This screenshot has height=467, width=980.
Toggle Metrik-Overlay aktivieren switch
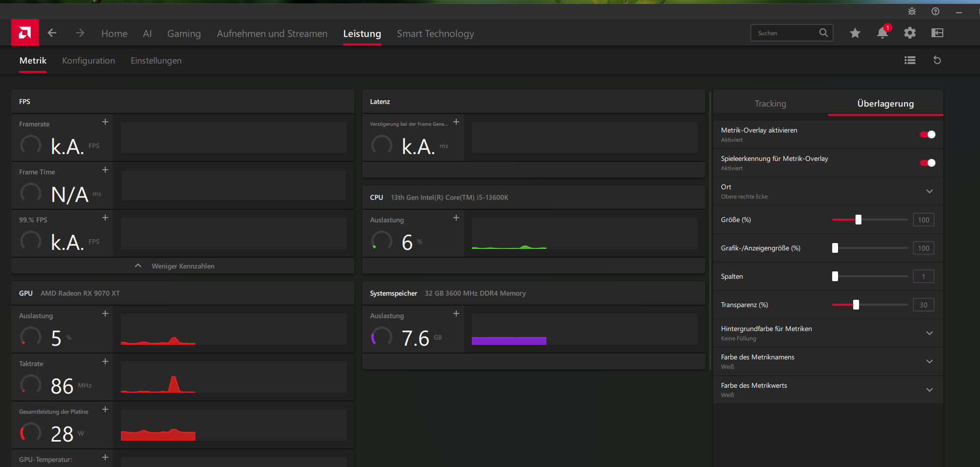coord(928,134)
